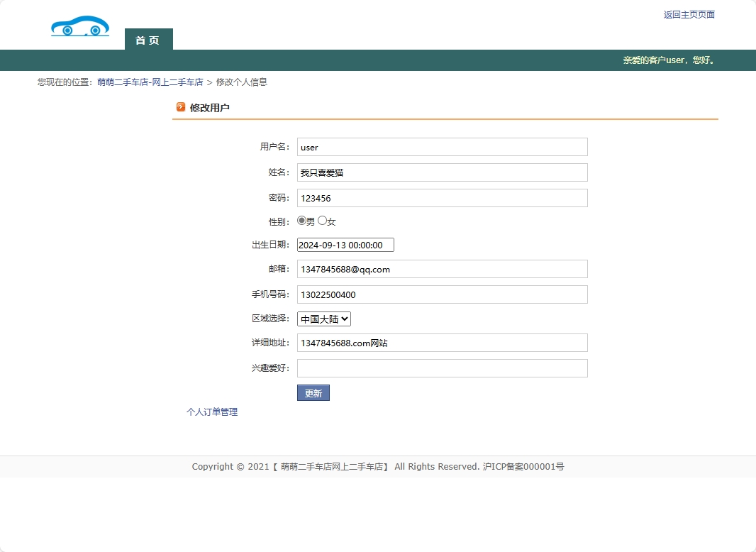
Task: Open the 首页 tab
Action: [148, 40]
